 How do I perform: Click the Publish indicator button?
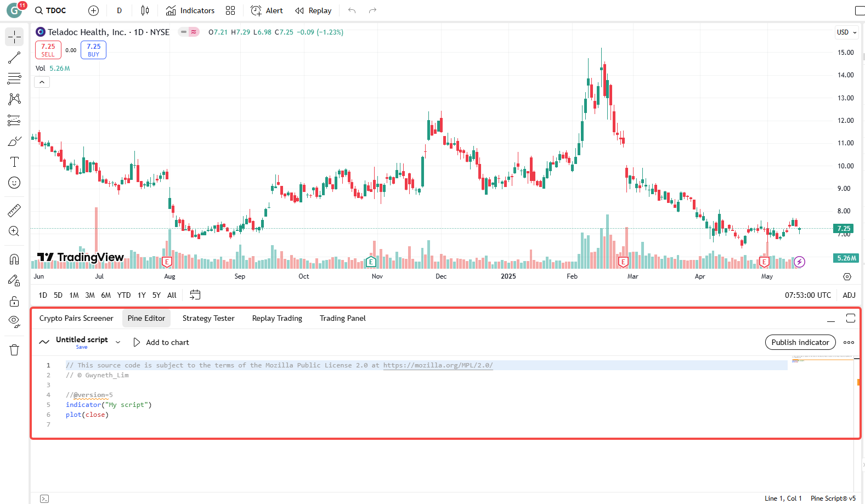pyautogui.click(x=800, y=342)
